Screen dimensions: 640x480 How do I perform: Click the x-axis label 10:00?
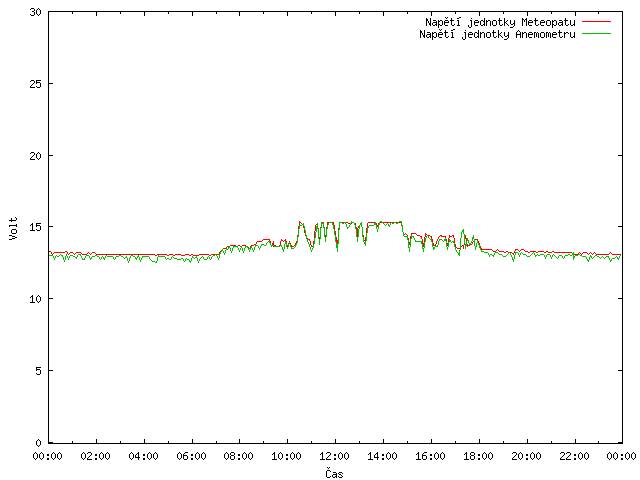286,456
